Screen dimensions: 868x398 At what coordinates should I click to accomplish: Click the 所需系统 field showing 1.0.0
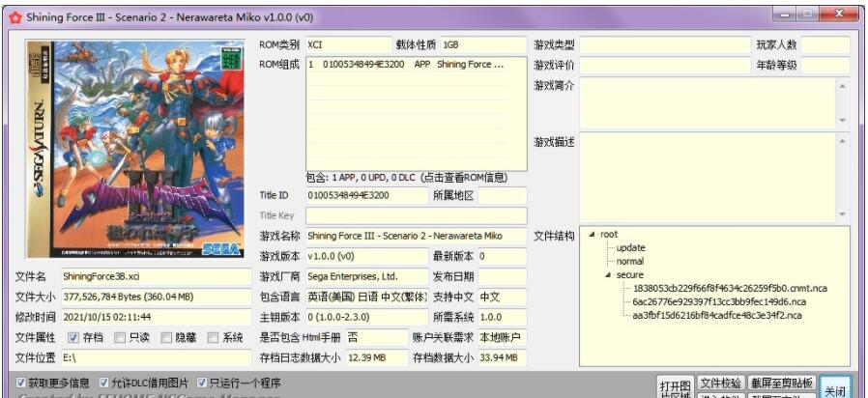click(503, 318)
